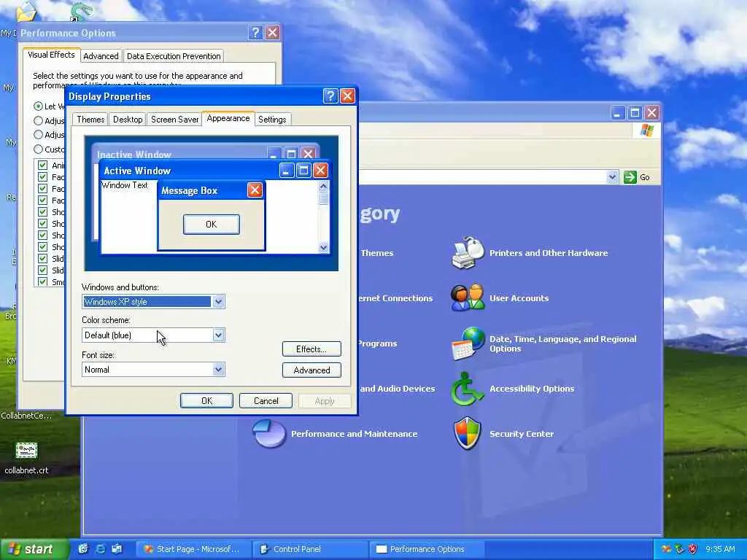Click first system tray icon
Screen dimensions: 747x560
(665, 549)
